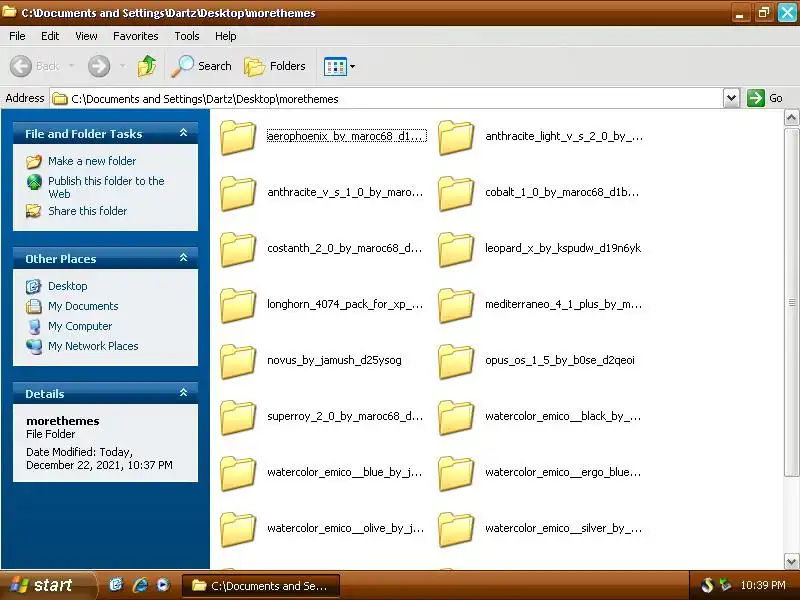Click Show Desktop quick launch icon
Image resolution: width=800 pixels, height=600 pixels.
(116, 585)
